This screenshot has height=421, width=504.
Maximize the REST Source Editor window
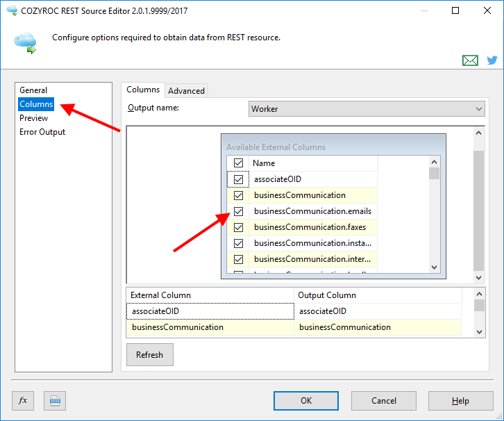pyautogui.click(x=455, y=10)
